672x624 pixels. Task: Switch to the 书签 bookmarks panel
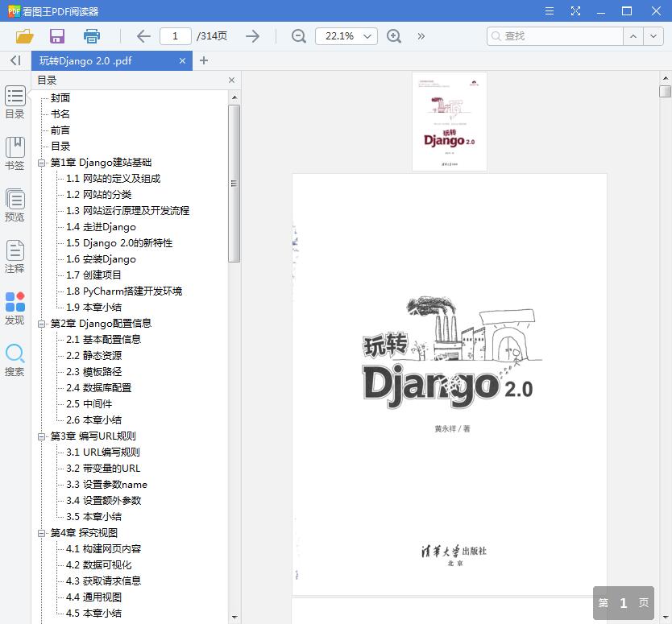point(15,153)
